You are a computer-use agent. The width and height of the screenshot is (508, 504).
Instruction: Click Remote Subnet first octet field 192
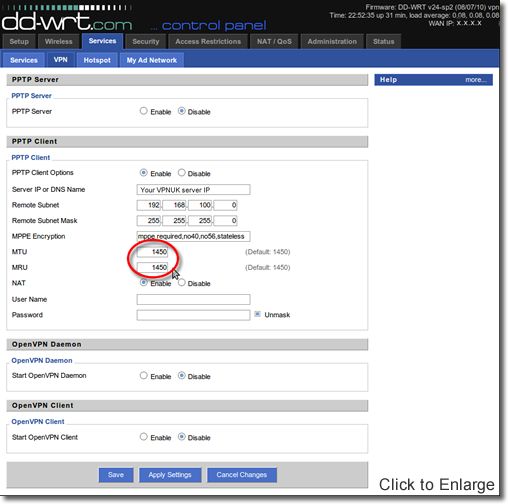coord(149,205)
